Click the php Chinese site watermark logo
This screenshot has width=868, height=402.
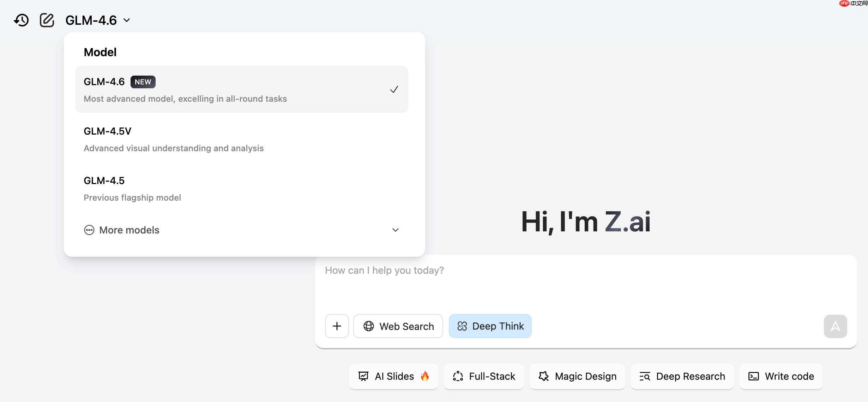852,4
